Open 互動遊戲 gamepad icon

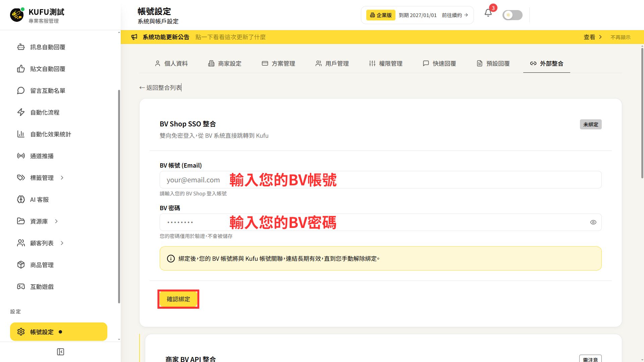point(21,287)
